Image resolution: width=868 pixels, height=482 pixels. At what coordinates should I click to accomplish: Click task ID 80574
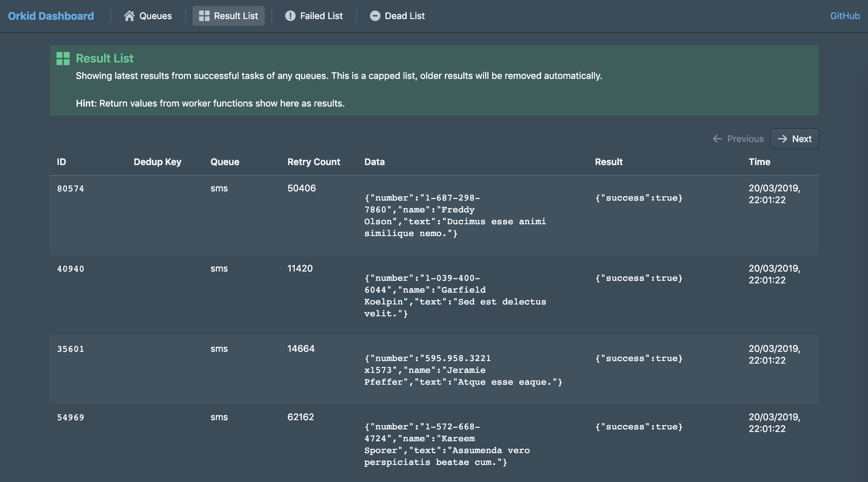point(70,188)
